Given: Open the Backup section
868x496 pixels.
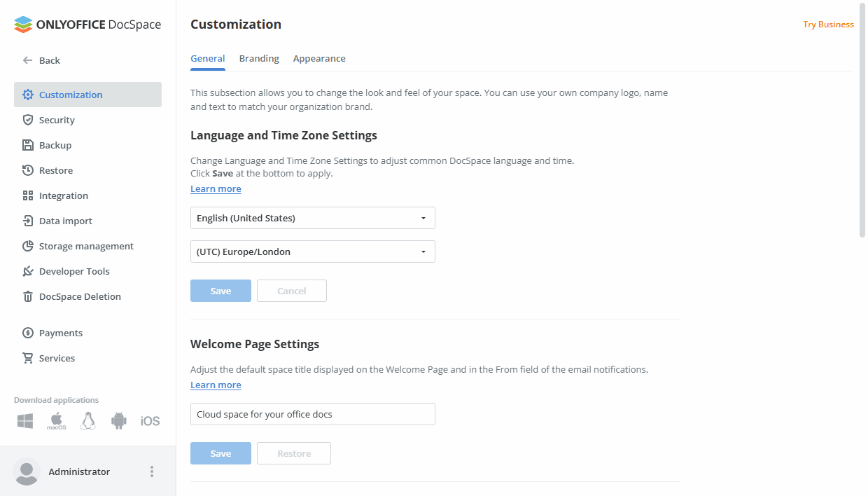Looking at the screenshot, I should point(55,145).
